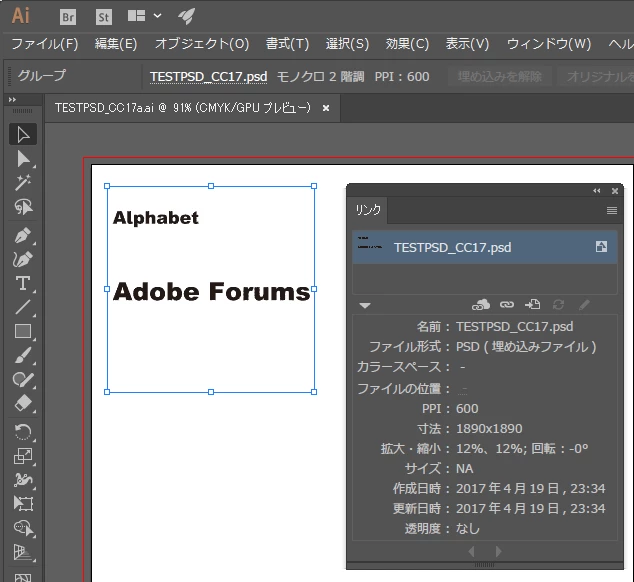Select the TESTPSD_CC17a.ai document tab
Screen dimensions: 634x582
tap(183, 108)
